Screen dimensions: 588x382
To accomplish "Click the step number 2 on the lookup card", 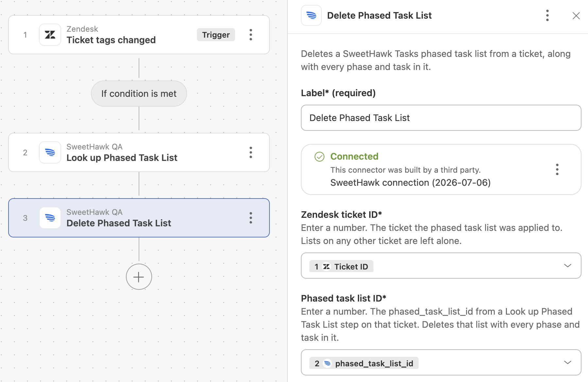I will pyautogui.click(x=25, y=153).
